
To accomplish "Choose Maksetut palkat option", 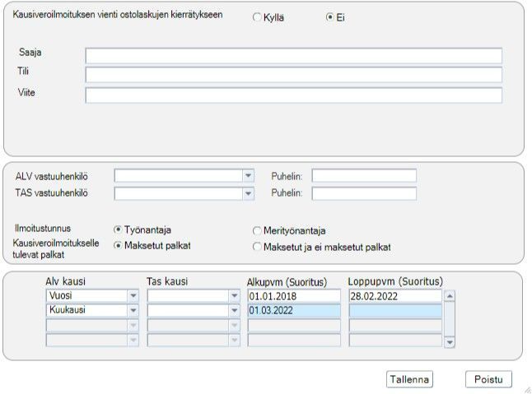I will pos(118,245).
